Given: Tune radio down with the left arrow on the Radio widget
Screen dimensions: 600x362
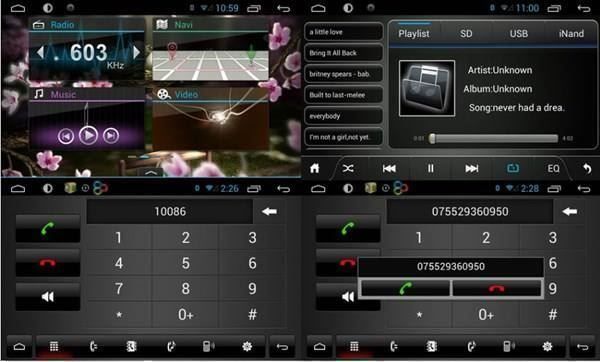Looking at the screenshot, I should click(40, 52).
